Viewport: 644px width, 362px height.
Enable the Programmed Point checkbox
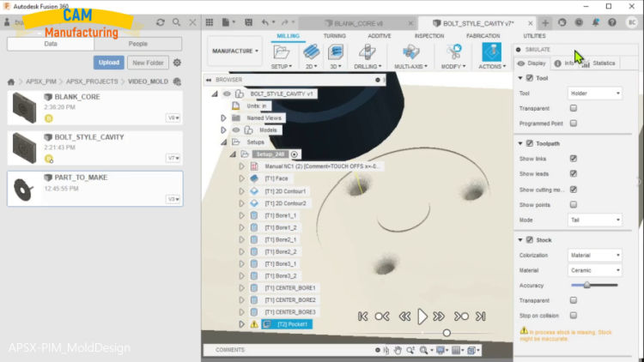point(574,124)
